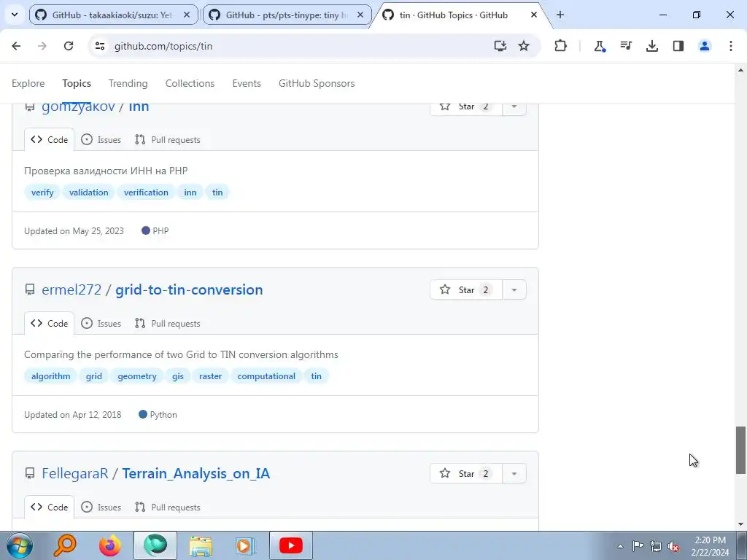The image size is (747, 560).
Task: Click the install app icon in address bar
Action: point(500,46)
